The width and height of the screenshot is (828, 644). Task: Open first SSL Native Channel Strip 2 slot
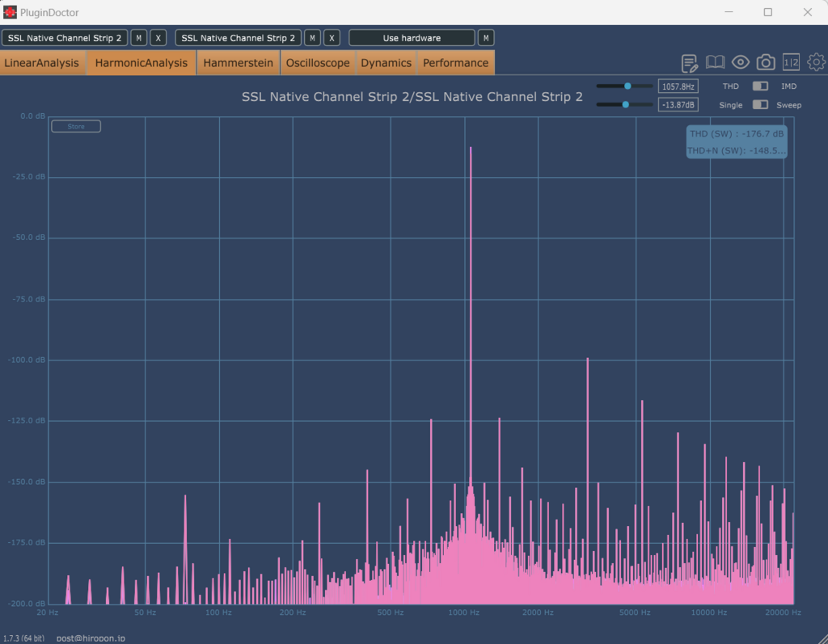(65, 38)
